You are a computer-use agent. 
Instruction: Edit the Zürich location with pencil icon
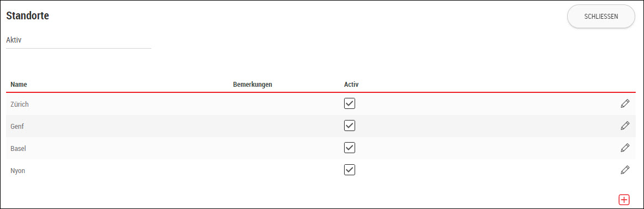[x=625, y=104]
